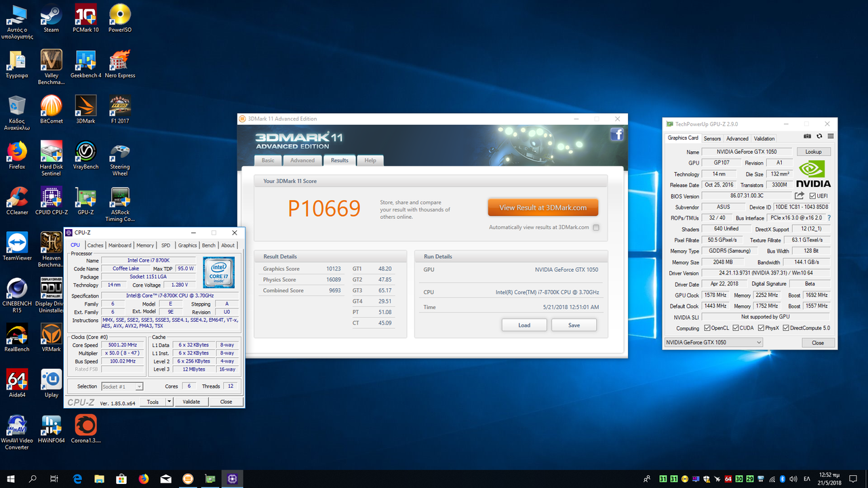
Task: Toggle the CUDA checkbox in GPU-Z
Action: (x=735, y=328)
